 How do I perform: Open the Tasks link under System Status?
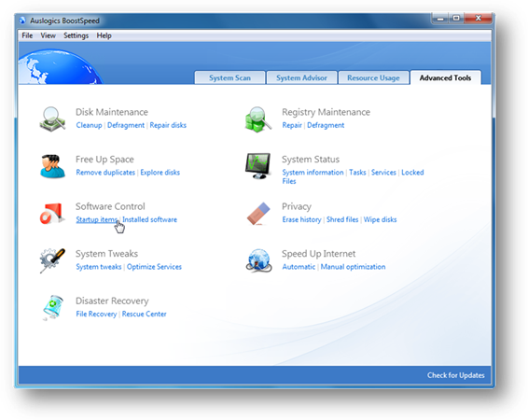coord(357,173)
